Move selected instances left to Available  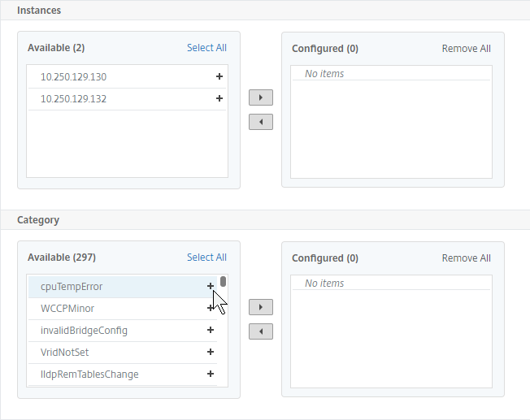(x=261, y=122)
